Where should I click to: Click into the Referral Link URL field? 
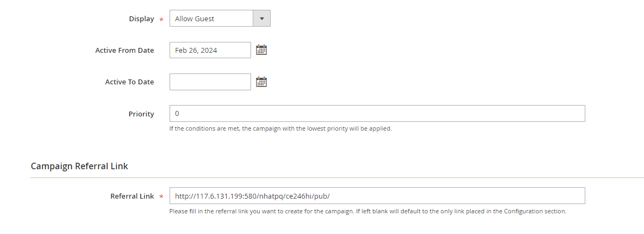pyautogui.click(x=377, y=196)
